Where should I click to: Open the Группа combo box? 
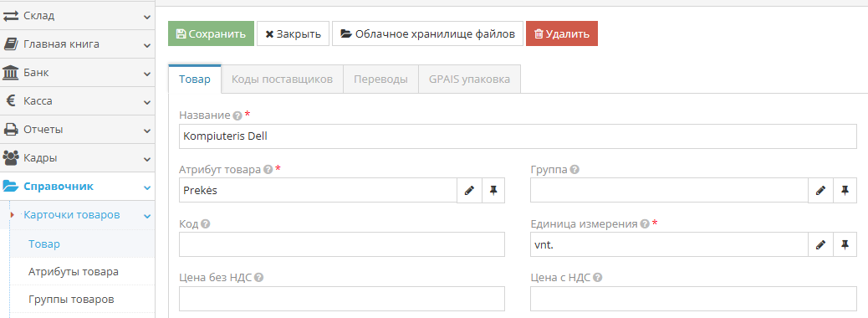click(669, 191)
